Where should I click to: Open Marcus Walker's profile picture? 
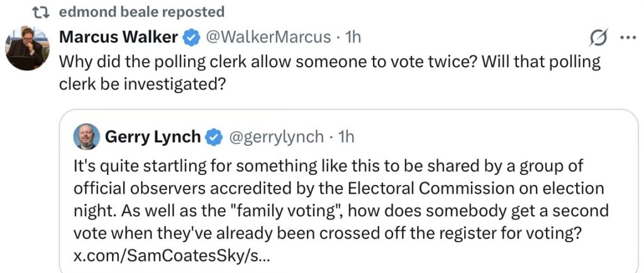point(27,48)
